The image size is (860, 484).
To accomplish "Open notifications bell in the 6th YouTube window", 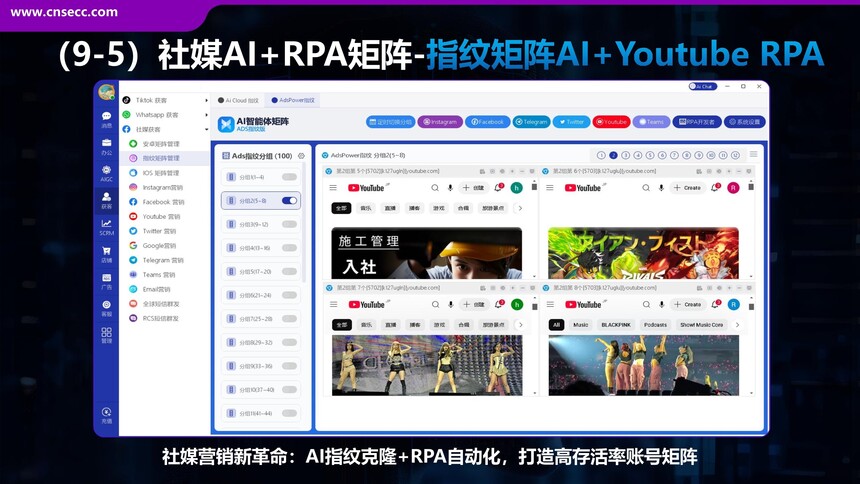I will (x=715, y=188).
